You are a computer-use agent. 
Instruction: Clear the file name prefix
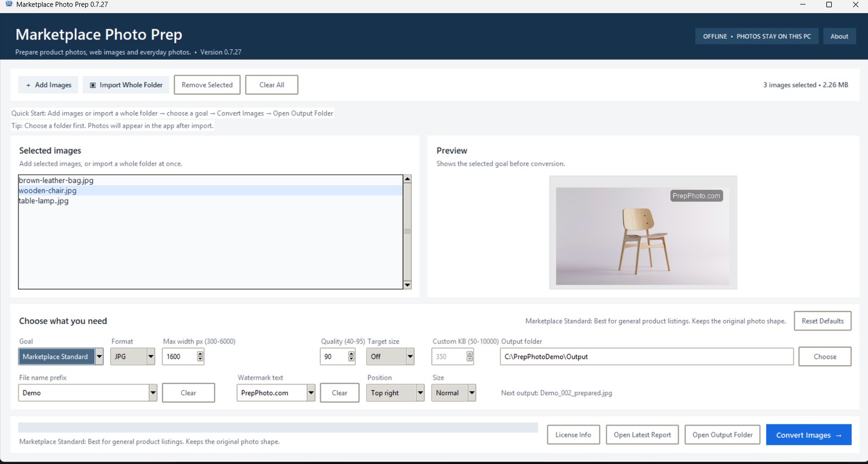188,393
